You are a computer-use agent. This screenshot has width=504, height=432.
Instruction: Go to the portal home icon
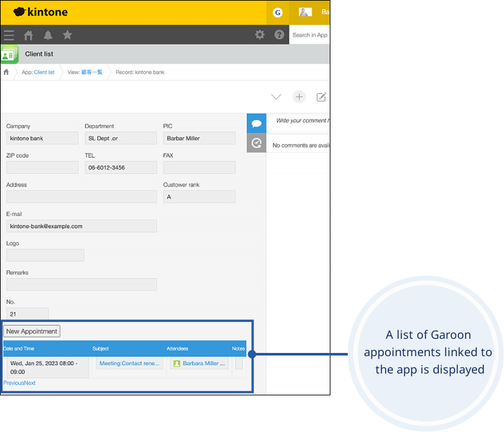pos(28,35)
